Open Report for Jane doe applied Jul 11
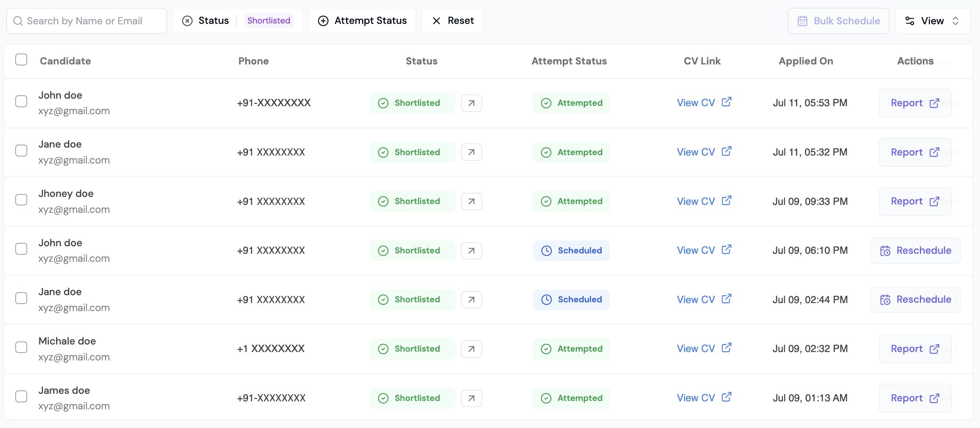 pyautogui.click(x=914, y=152)
